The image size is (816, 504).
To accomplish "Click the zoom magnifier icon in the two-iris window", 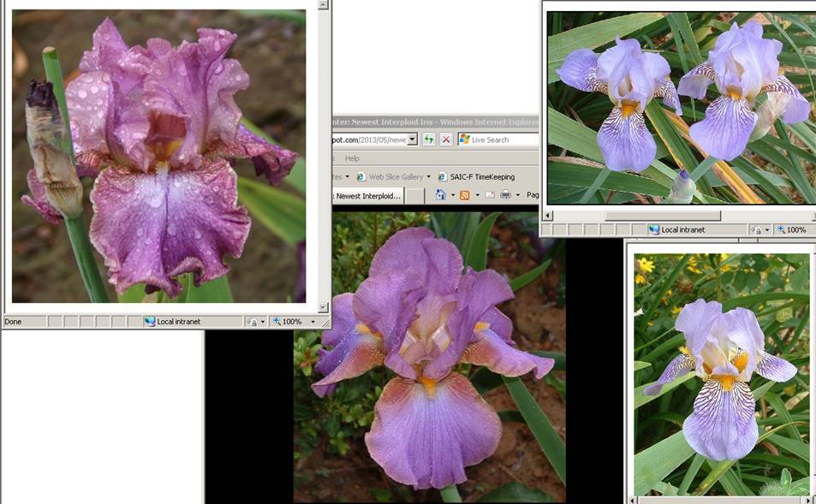I will 781,229.
